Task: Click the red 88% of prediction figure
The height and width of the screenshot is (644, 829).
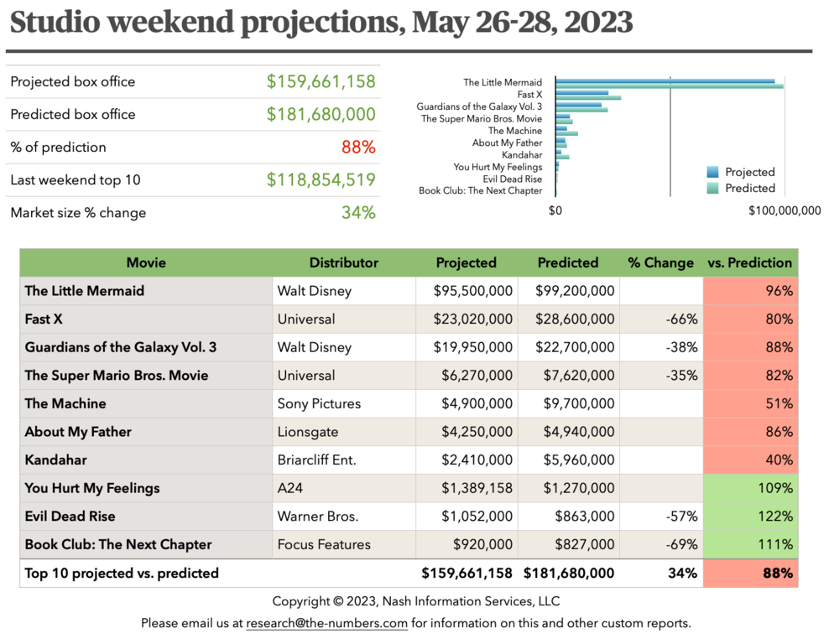Action: [358, 148]
